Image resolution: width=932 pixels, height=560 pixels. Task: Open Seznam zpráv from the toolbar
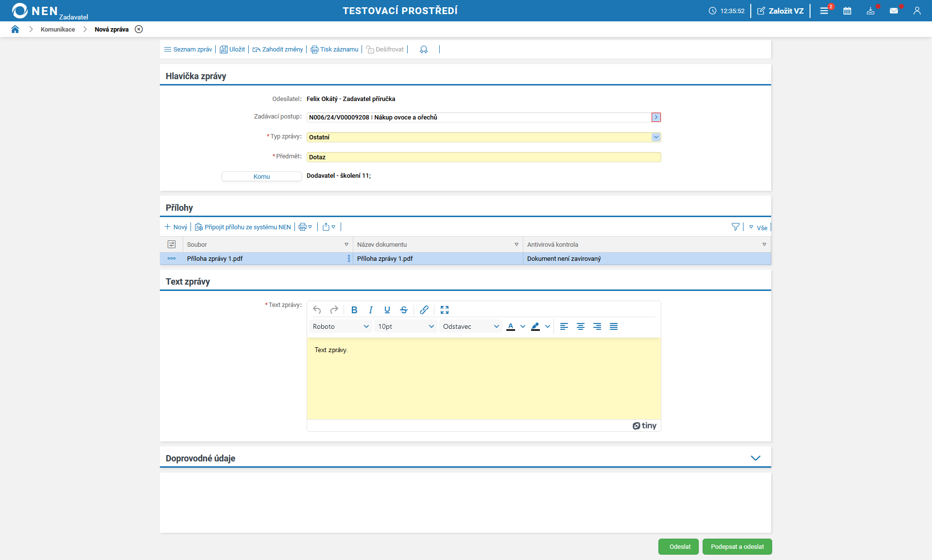click(x=188, y=50)
